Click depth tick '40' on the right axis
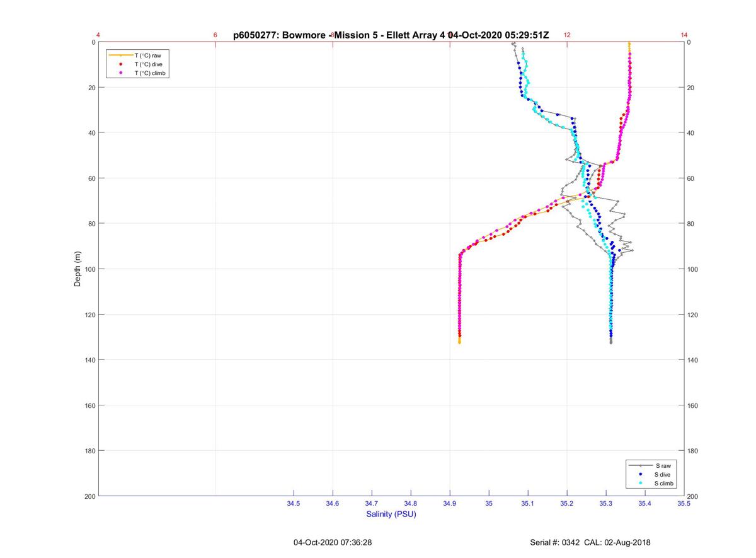Image resolution: width=756 pixels, height=558 pixels. click(x=692, y=133)
